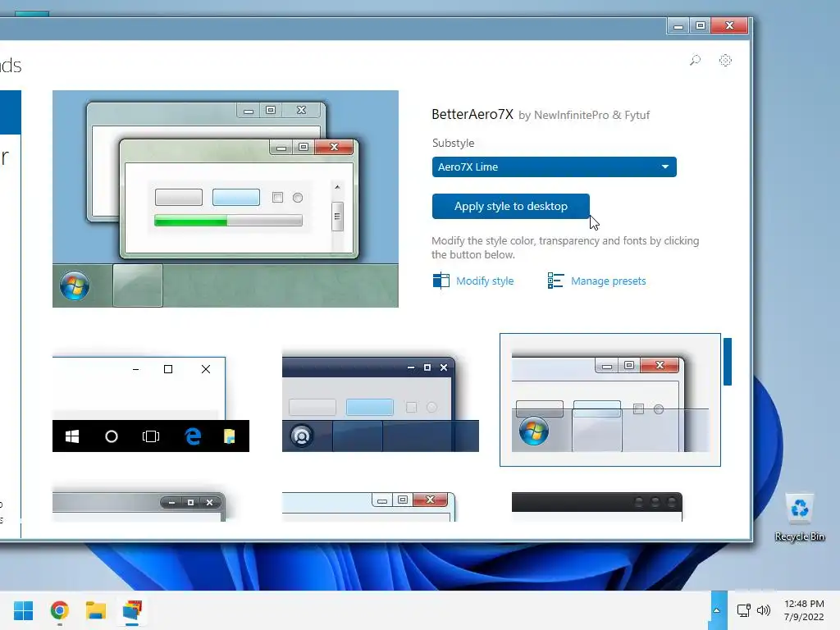Open the clock showing 12:48 PM

804,610
